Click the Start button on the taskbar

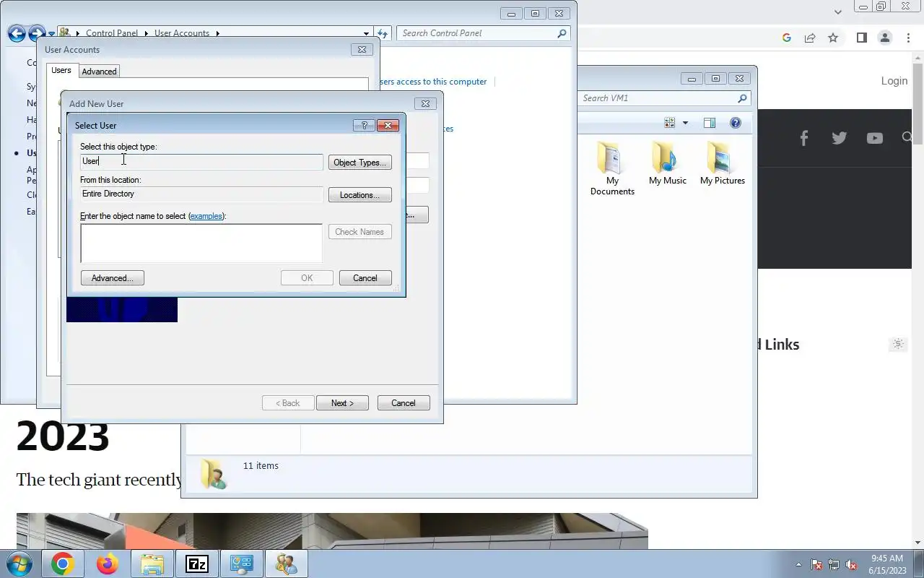point(19,564)
